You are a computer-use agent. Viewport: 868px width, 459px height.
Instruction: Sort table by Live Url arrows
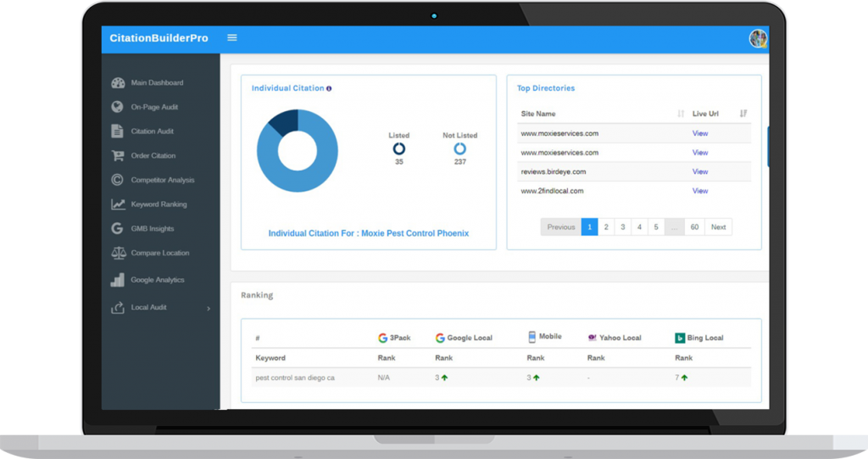coord(743,114)
